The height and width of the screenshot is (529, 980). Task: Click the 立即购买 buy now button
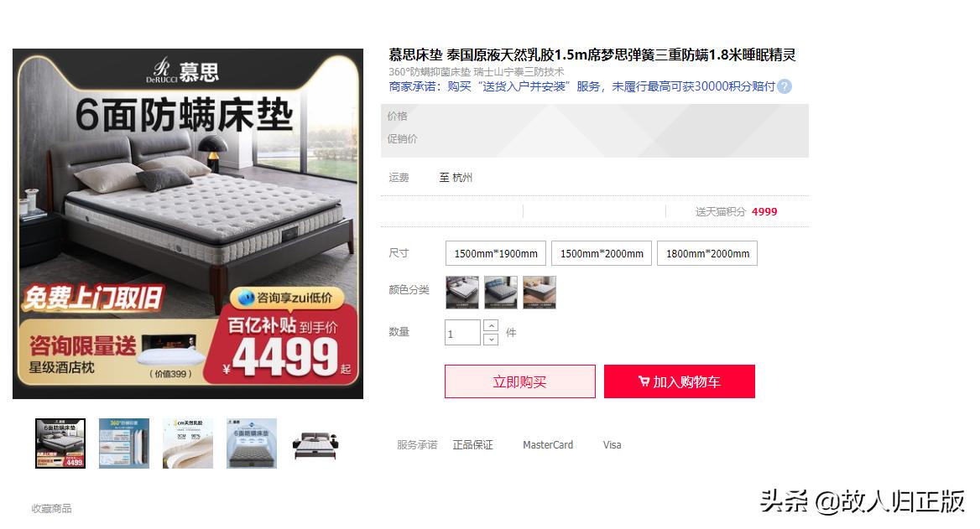pos(519,381)
